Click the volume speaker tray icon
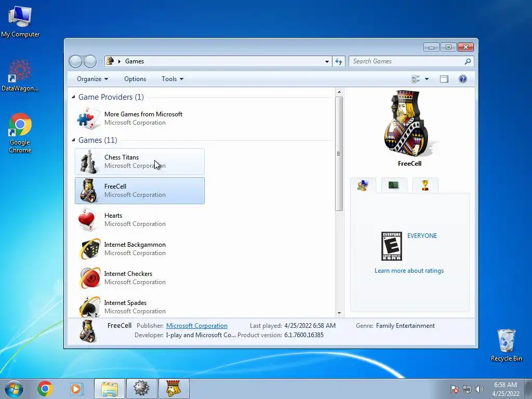This screenshot has width=532, height=399. 480,389
